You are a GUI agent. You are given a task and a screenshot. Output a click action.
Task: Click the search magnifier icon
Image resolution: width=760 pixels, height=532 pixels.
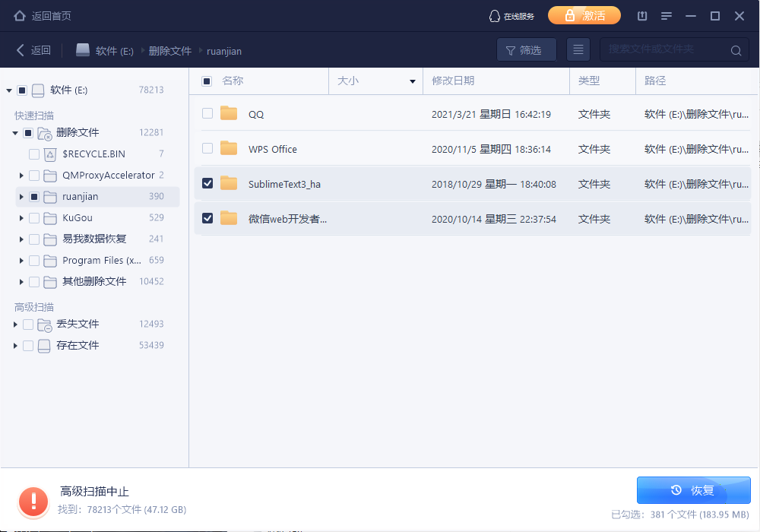pos(736,51)
